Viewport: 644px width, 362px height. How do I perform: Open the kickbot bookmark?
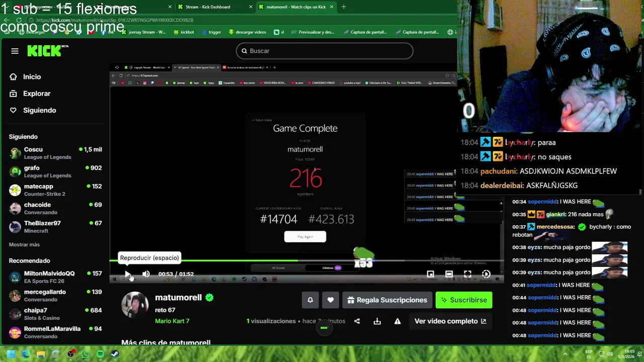184,32
